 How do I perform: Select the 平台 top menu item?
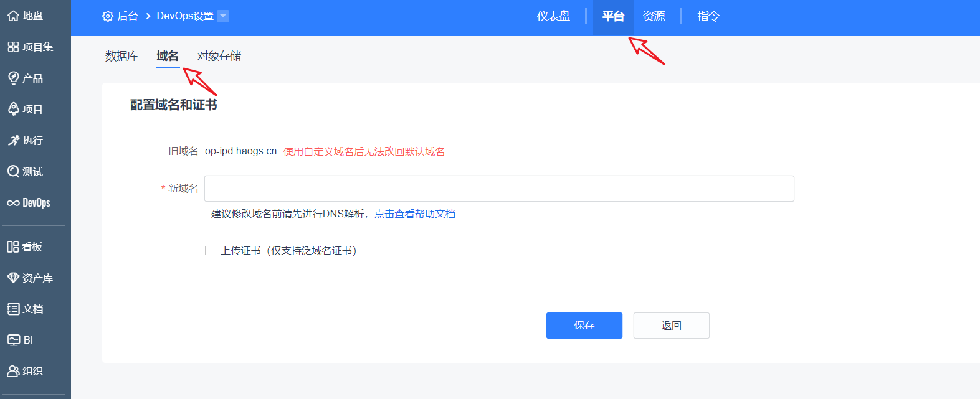click(x=613, y=16)
